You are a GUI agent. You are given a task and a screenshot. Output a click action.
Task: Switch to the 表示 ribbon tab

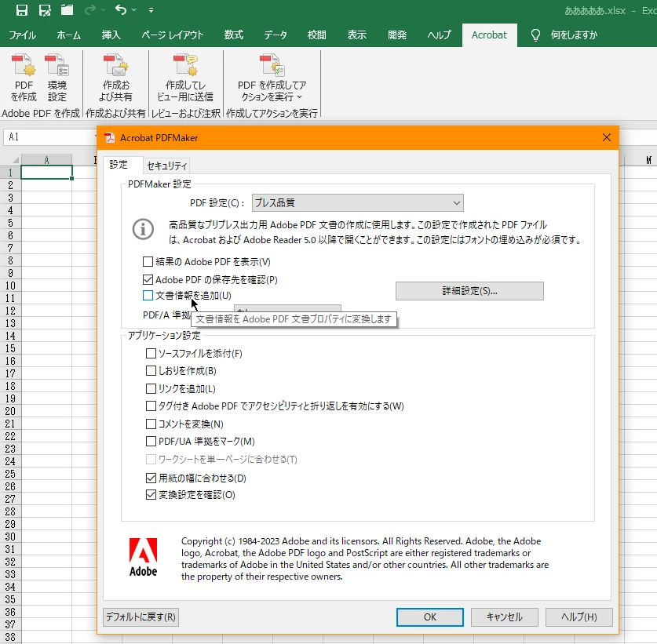tap(357, 35)
